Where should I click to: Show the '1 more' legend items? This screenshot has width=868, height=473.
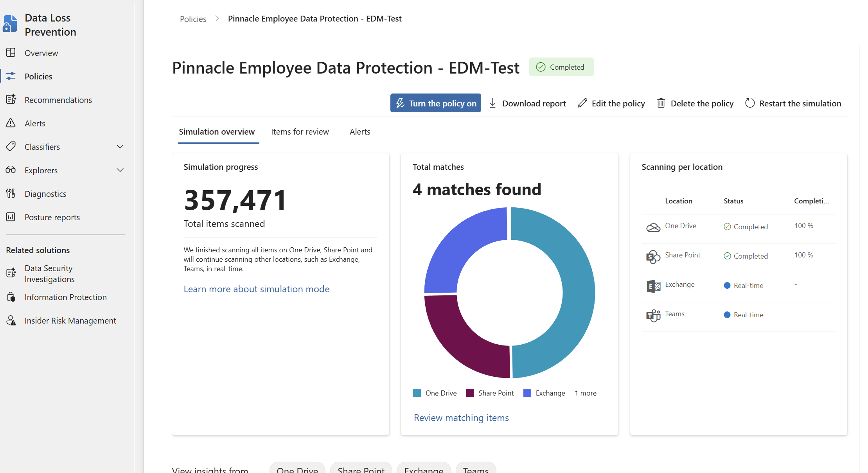click(x=585, y=393)
